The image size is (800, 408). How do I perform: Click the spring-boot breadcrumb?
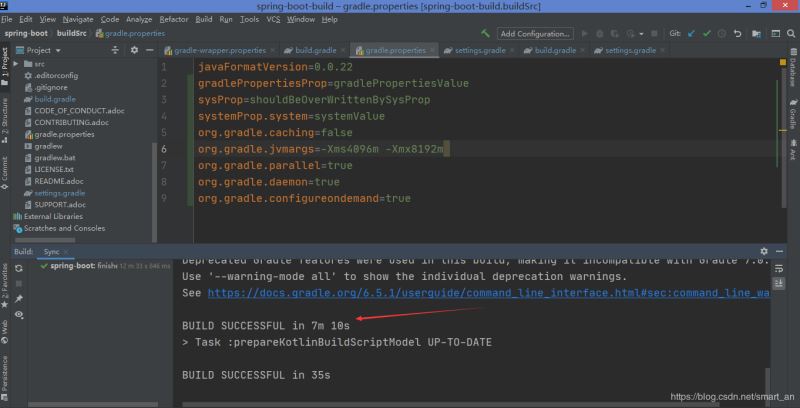pyautogui.click(x=26, y=33)
